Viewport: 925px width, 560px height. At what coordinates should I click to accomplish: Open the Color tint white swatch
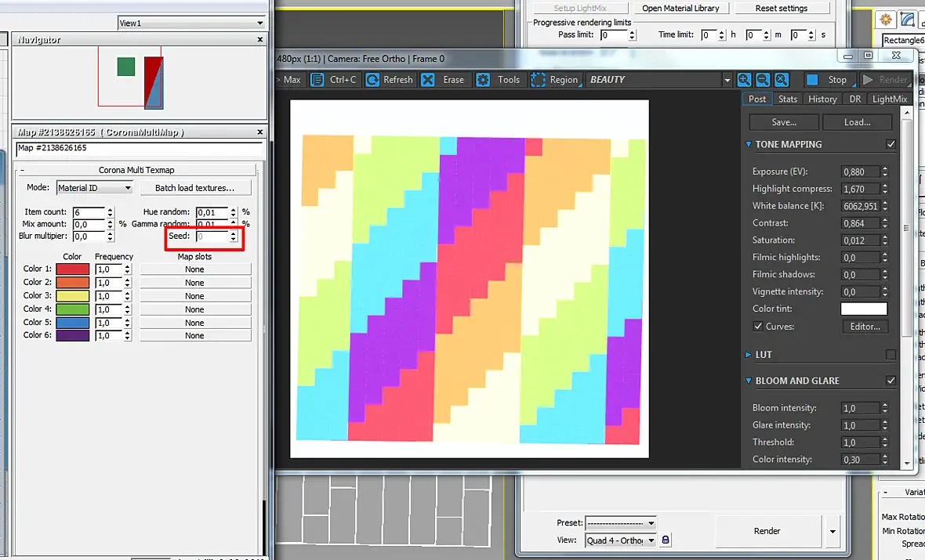coord(864,309)
